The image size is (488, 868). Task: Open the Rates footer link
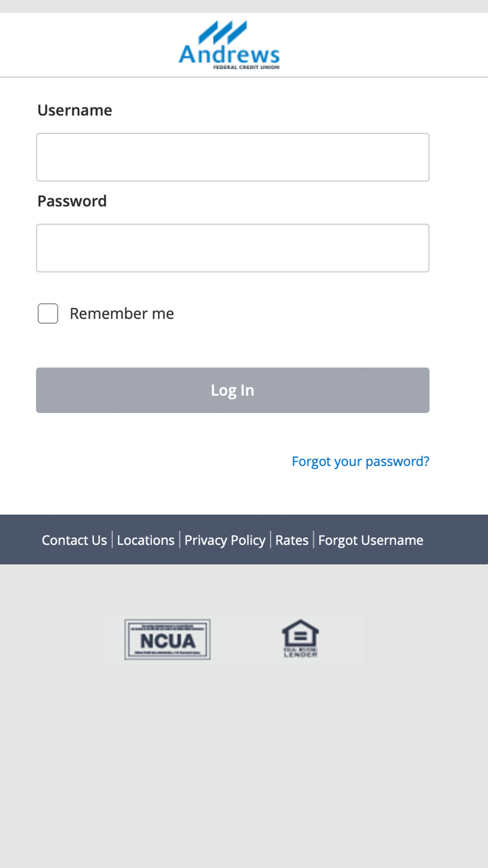[x=292, y=540]
